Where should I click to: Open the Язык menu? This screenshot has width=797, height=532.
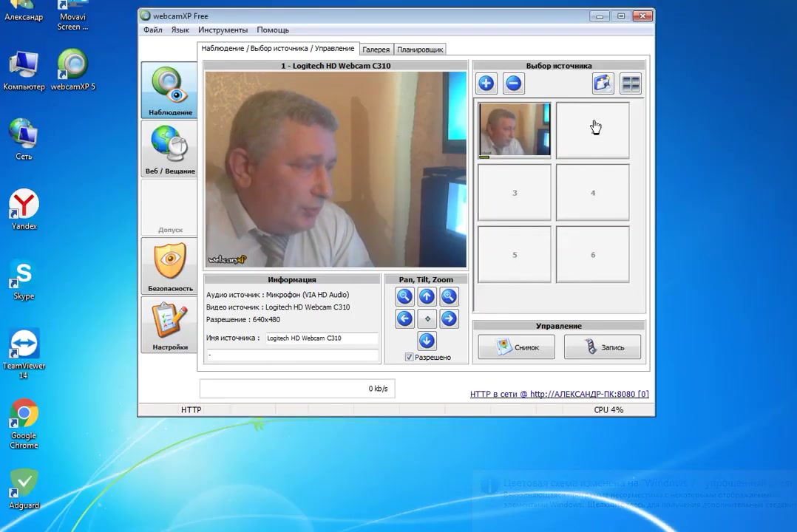pos(180,30)
